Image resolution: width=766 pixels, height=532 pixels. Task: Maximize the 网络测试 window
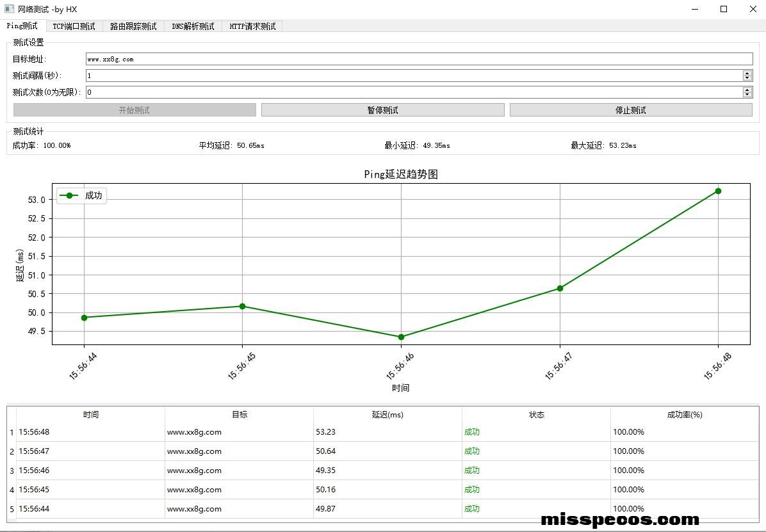724,9
